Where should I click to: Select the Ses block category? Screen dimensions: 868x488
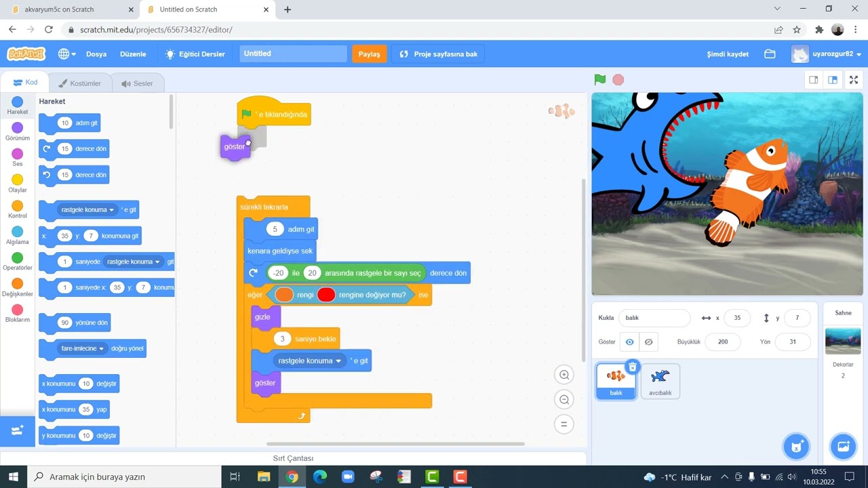[18, 158]
